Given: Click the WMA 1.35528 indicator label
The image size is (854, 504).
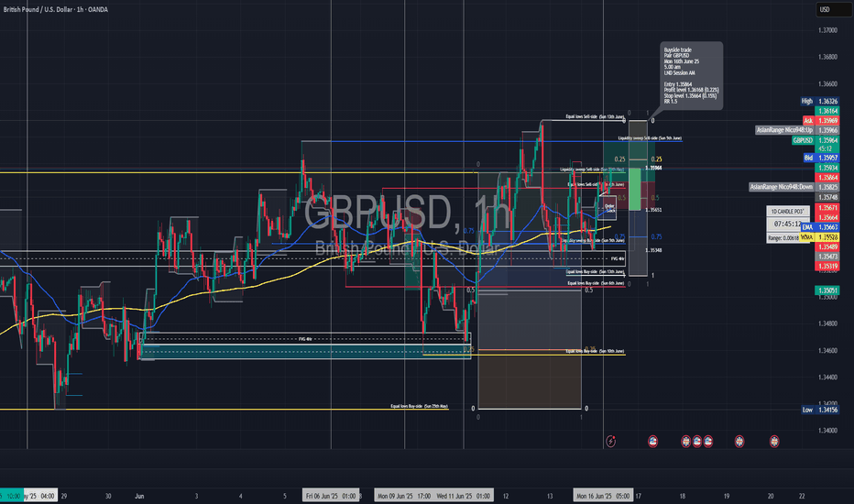Looking at the screenshot, I should 819,237.
